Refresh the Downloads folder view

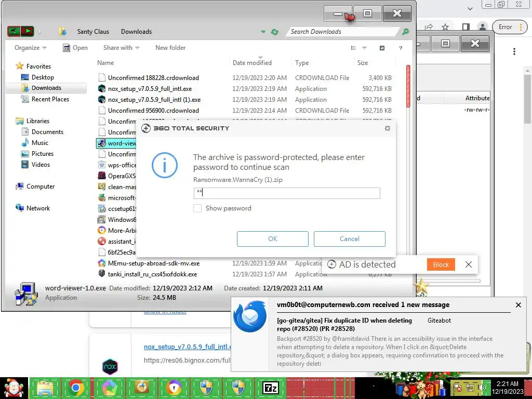pos(274,32)
